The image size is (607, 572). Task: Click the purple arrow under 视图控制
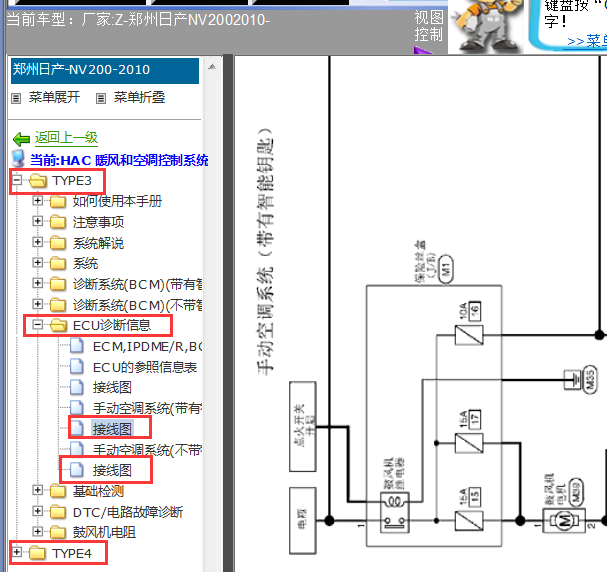point(422,50)
